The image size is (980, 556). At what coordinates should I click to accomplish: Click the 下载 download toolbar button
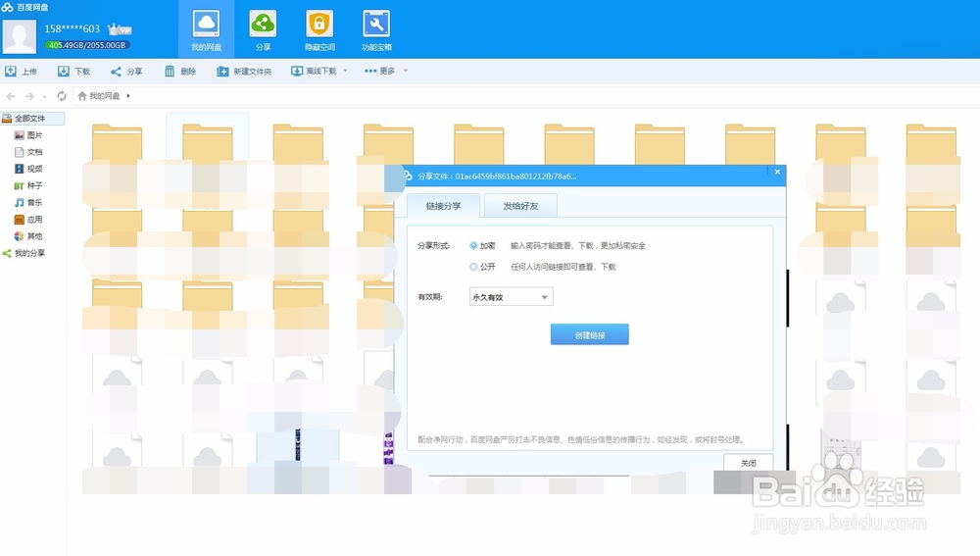pos(73,72)
